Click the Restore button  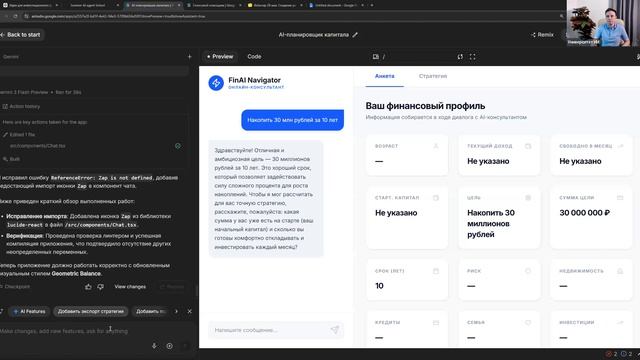172,287
